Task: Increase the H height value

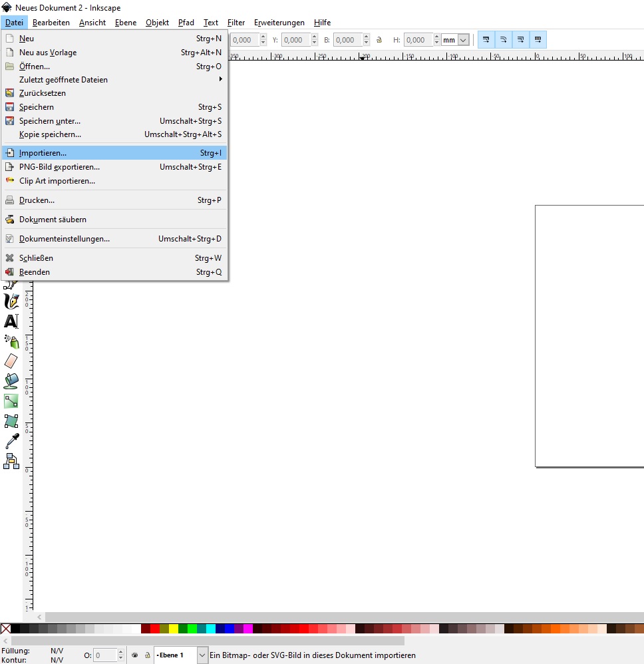Action: pos(437,37)
